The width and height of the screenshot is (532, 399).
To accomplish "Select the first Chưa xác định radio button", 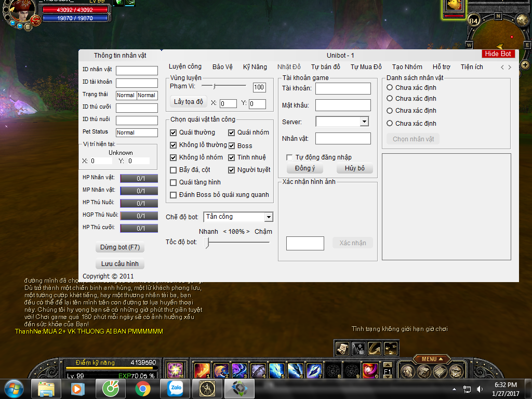I will pos(390,87).
